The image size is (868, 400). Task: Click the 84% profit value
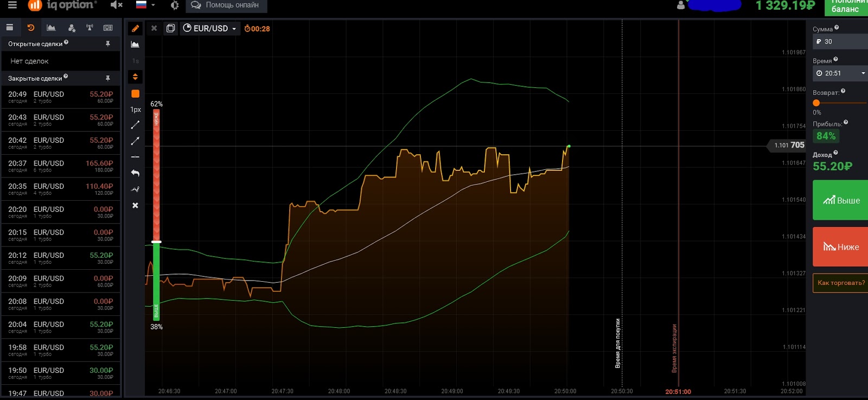826,136
